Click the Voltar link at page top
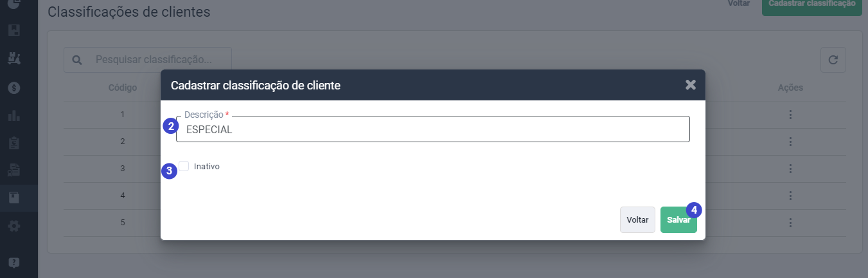 click(738, 3)
